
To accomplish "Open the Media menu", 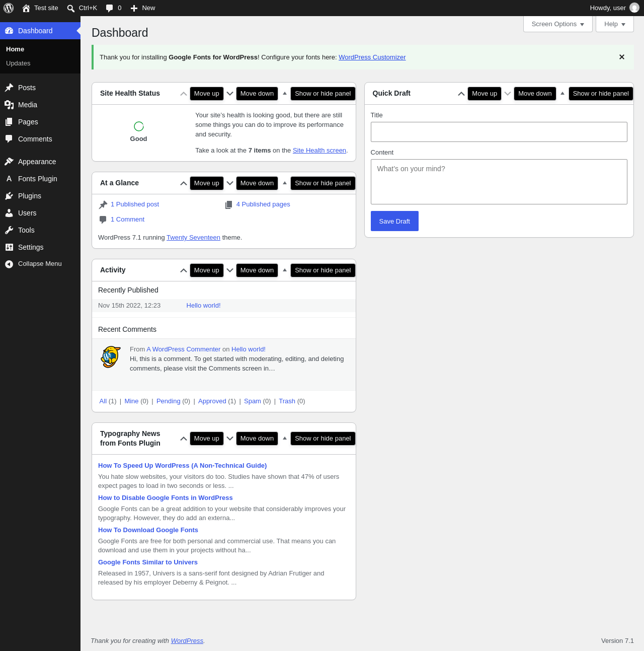I will (x=40, y=105).
